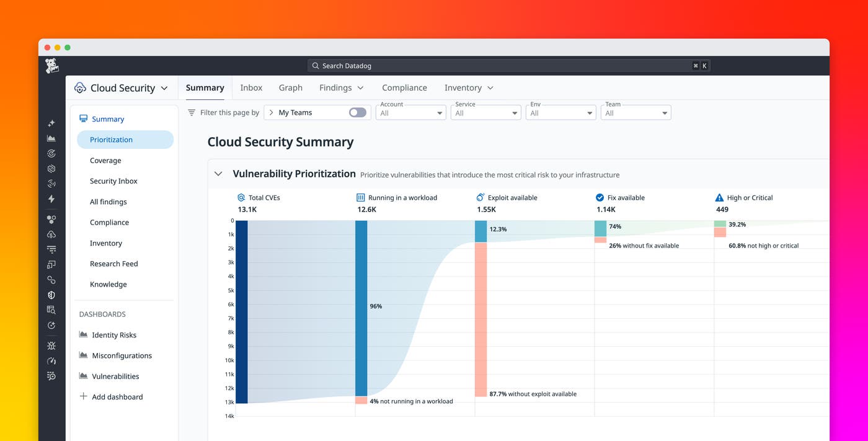The image size is (868, 441).
Task: Open the Env filter dropdown
Action: pyautogui.click(x=560, y=113)
